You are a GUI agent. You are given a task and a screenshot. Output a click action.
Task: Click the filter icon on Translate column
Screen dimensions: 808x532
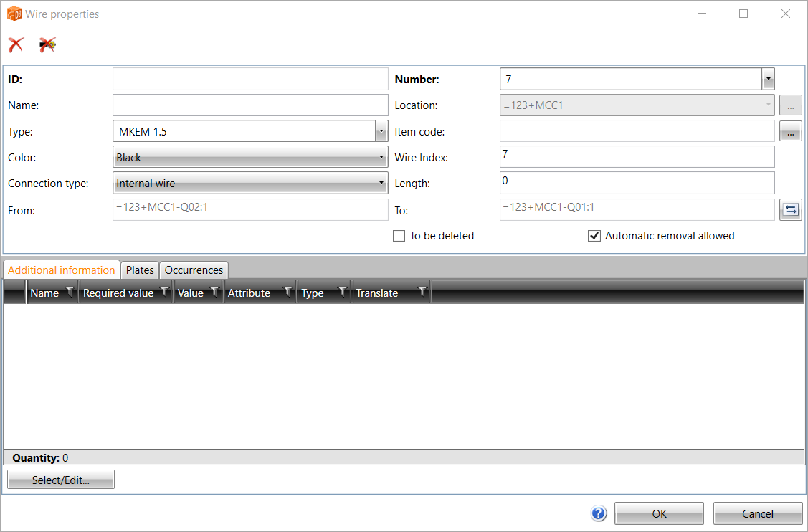[x=422, y=292]
